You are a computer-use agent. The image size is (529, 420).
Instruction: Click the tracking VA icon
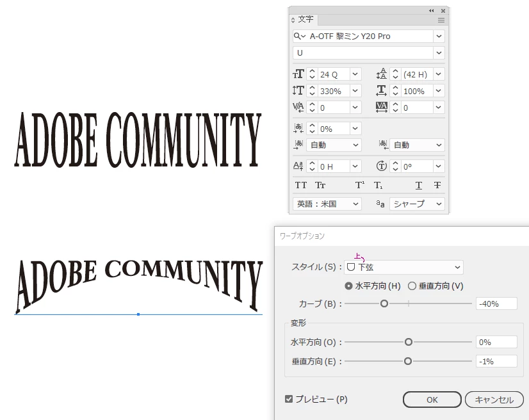click(x=382, y=108)
